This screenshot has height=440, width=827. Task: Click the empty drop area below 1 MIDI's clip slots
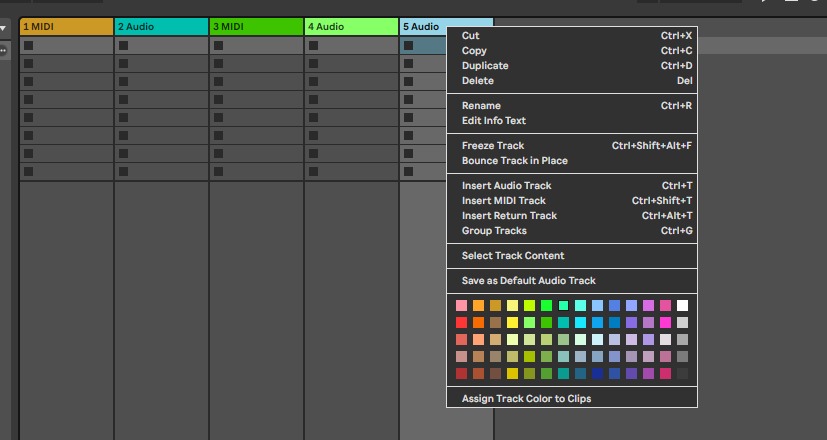click(x=66, y=310)
